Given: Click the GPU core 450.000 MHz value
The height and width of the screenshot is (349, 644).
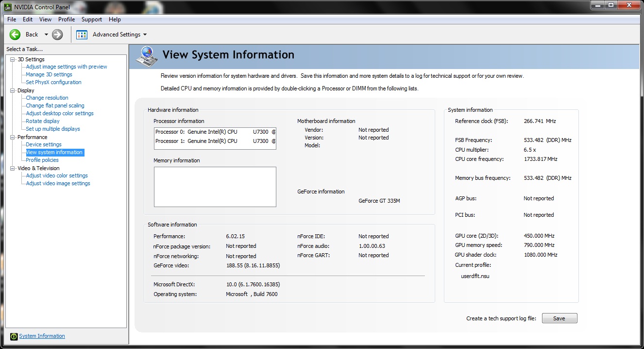Looking at the screenshot, I should (539, 236).
